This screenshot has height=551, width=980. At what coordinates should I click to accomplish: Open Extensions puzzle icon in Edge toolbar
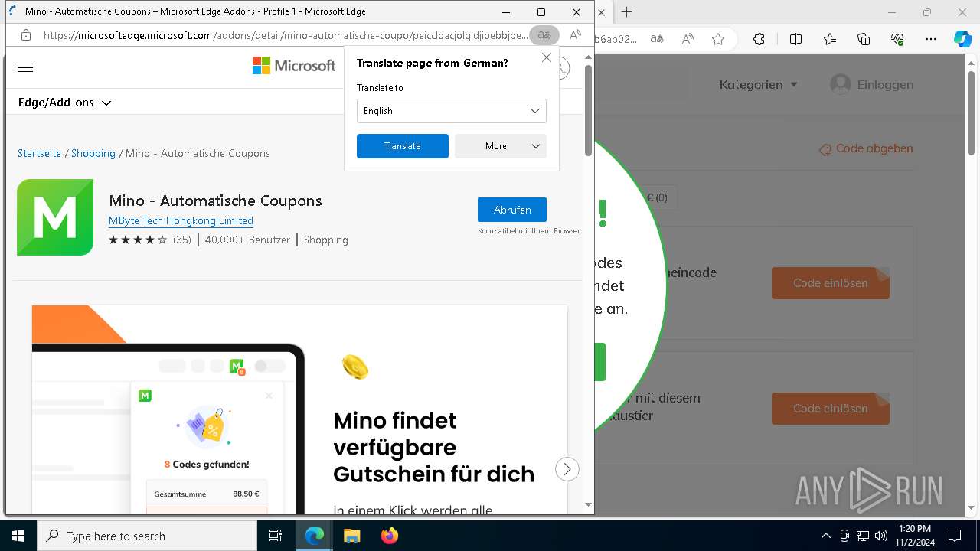759,39
